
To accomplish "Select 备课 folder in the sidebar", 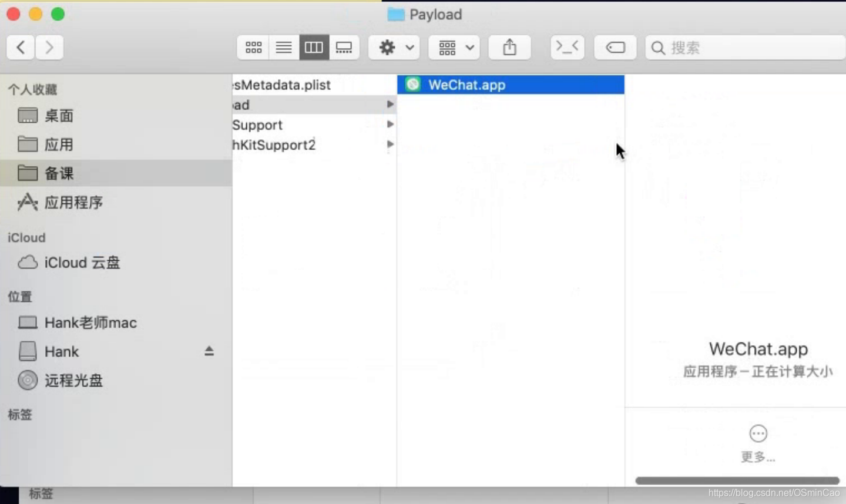I will coord(116,173).
